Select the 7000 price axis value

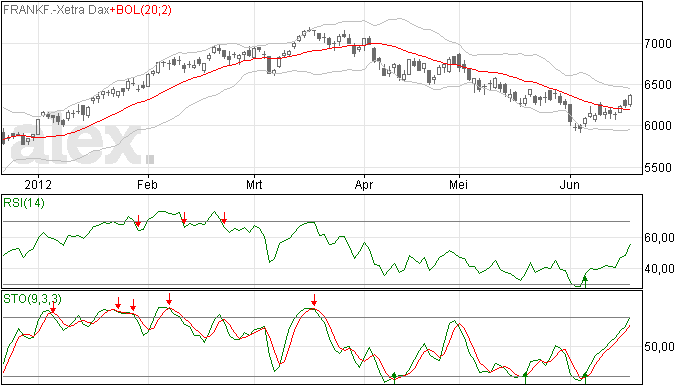click(x=658, y=44)
